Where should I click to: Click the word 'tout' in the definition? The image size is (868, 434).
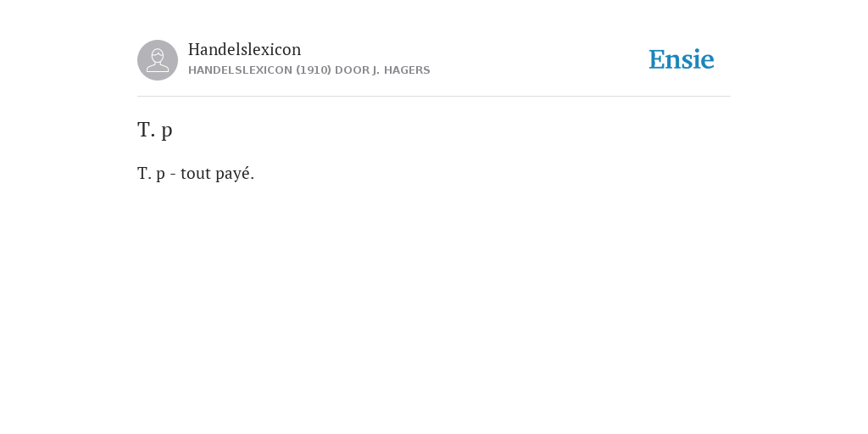[x=196, y=173]
